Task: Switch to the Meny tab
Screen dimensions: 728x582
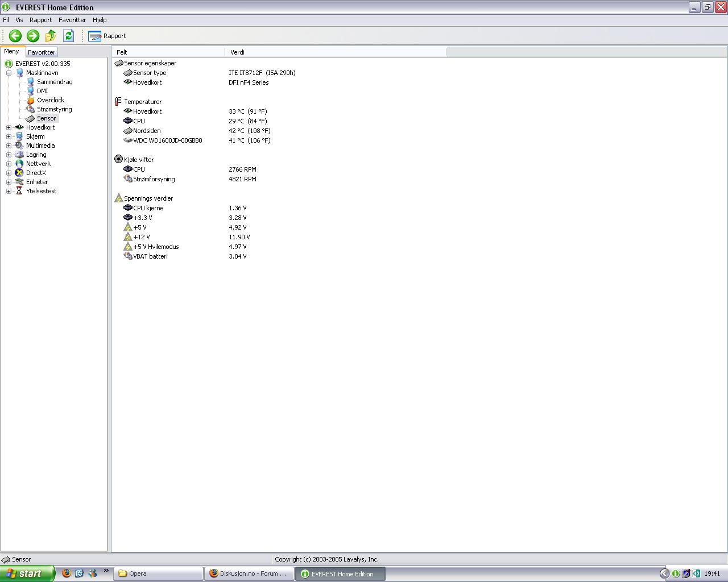Action: [11, 51]
